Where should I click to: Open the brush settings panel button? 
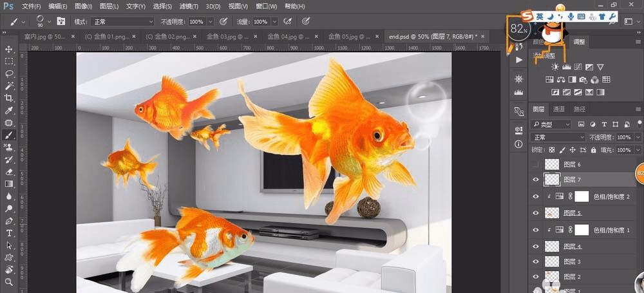coord(61,21)
